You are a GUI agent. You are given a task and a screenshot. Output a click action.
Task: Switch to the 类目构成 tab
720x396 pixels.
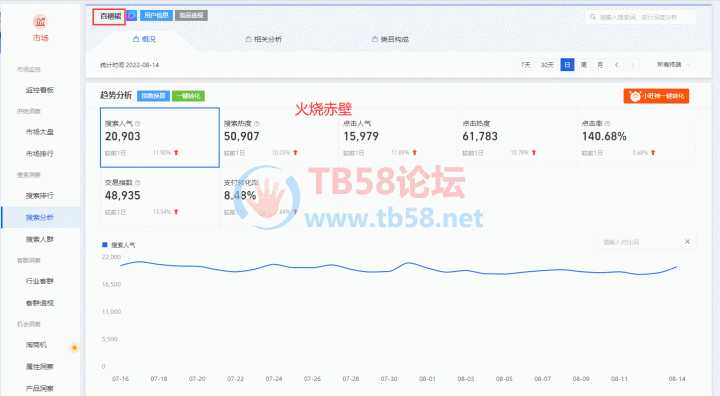[390, 40]
